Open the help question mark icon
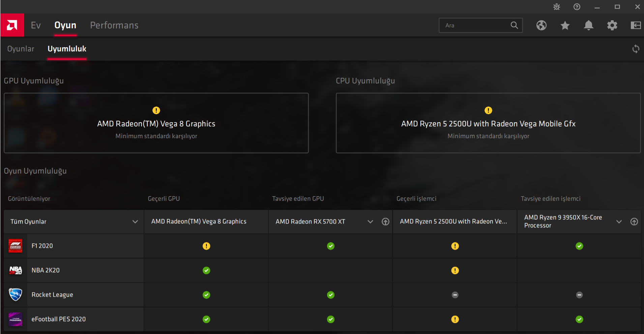This screenshot has height=334, width=644. click(x=577, y=7)
